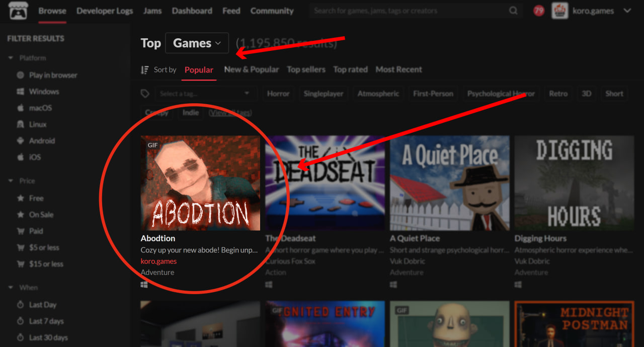Open the Community page

pyautogui.click(x=272, y=11)
